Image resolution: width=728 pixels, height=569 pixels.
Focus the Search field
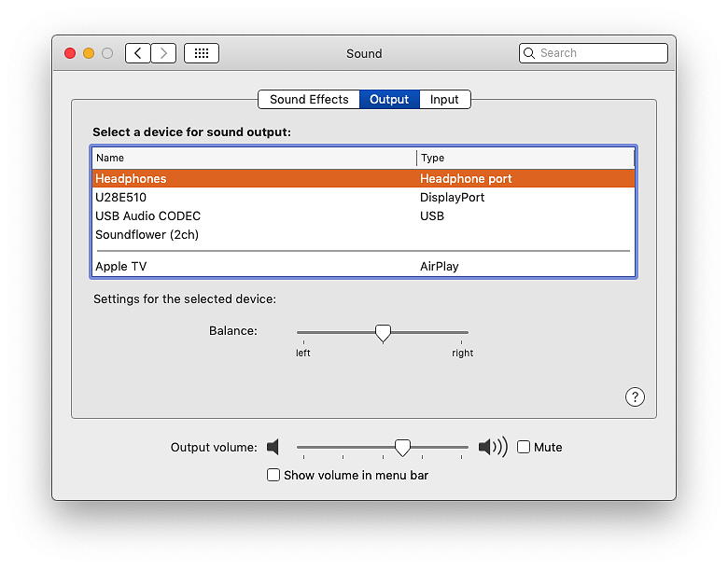point(594,53)
